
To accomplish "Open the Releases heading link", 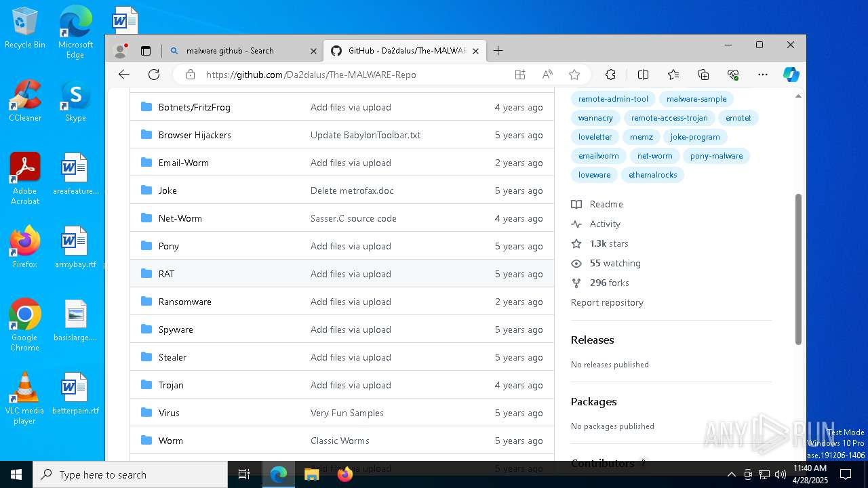I will click(x=592, y=340).
